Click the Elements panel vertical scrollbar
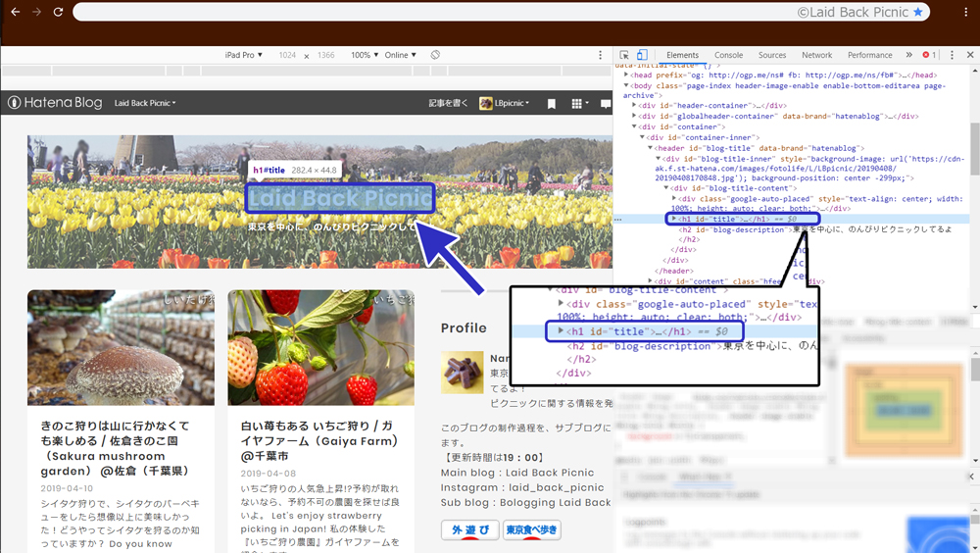The width and height of the screenshot is (980, 553). (975, 148)
